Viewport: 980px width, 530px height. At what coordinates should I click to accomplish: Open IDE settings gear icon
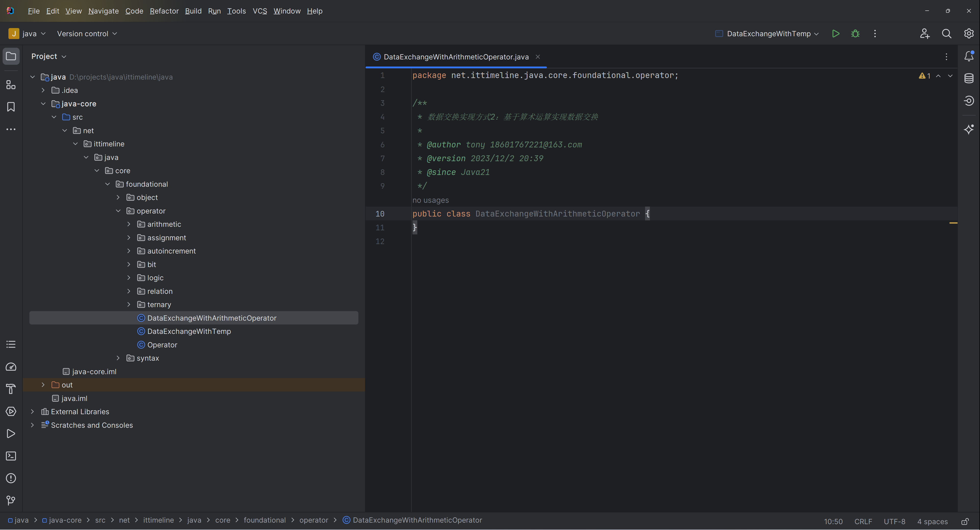pyautogui.click(x=969, y=33)
